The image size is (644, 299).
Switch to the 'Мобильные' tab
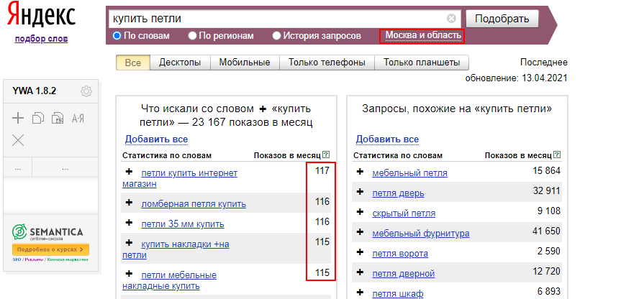pyautogui.click(x=245, y=63)
